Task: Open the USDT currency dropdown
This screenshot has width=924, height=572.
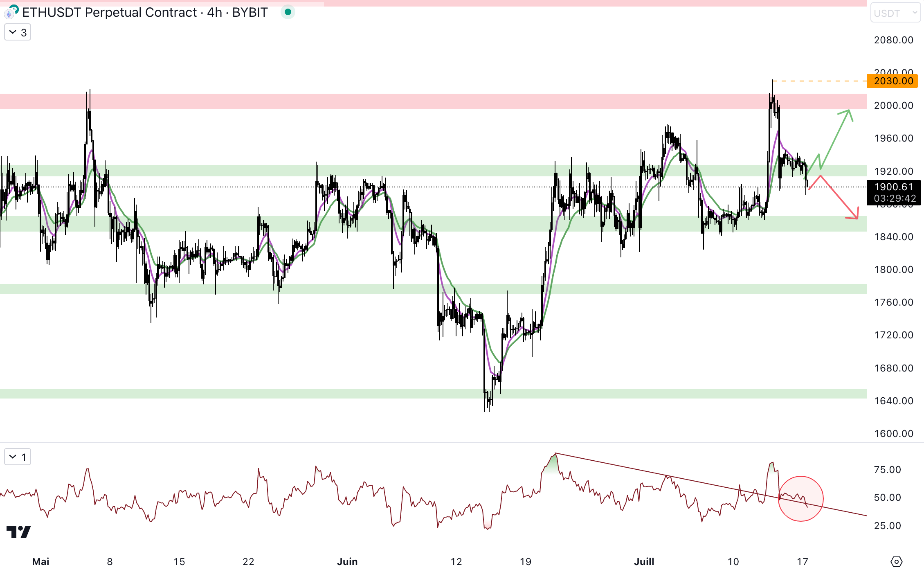Action: [x=895, y=13]
